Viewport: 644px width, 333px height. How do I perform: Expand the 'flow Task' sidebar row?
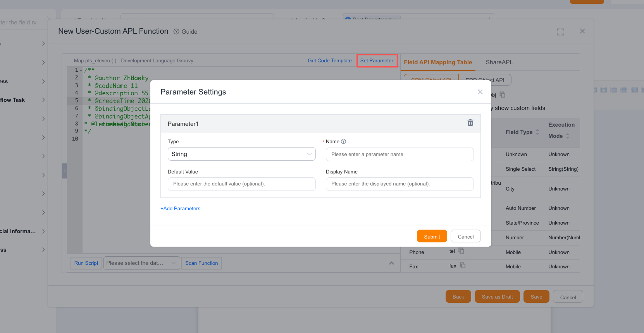(43, 100)
